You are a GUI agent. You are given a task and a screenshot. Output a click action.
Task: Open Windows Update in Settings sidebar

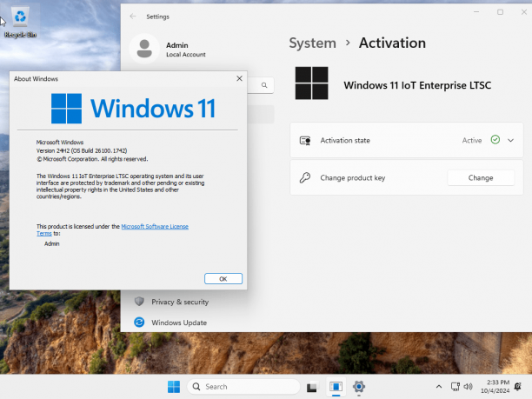click(179, 323)
